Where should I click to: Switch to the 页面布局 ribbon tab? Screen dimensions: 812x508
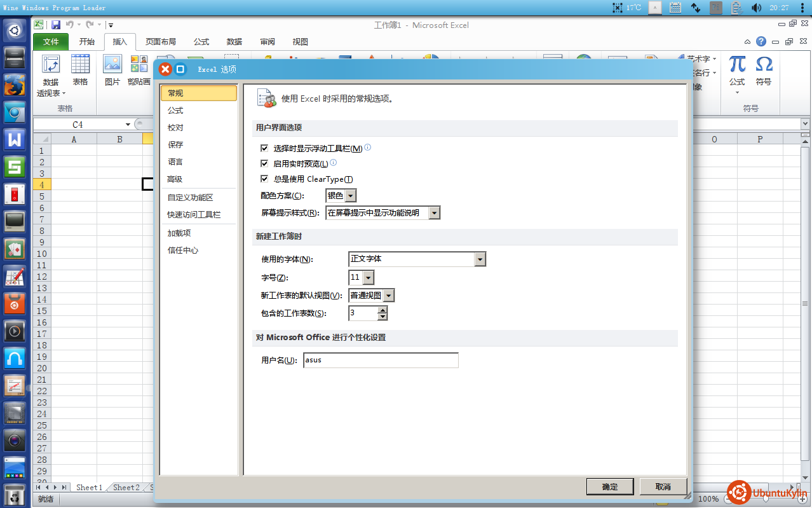tap(160, 42)
